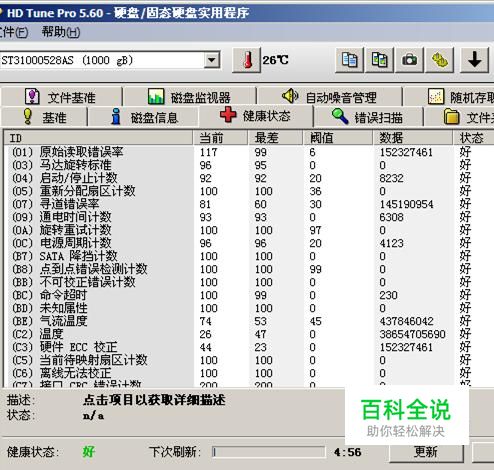Screen dimensions: 494x470
Task: Save screenshot with camera icon
Action: (x=409, y=60)
